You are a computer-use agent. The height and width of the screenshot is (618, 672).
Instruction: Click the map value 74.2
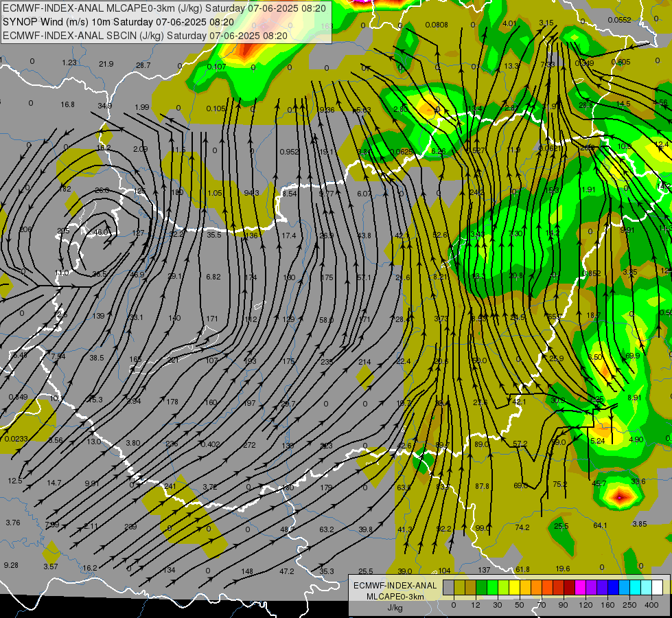(x=522, y=527)
